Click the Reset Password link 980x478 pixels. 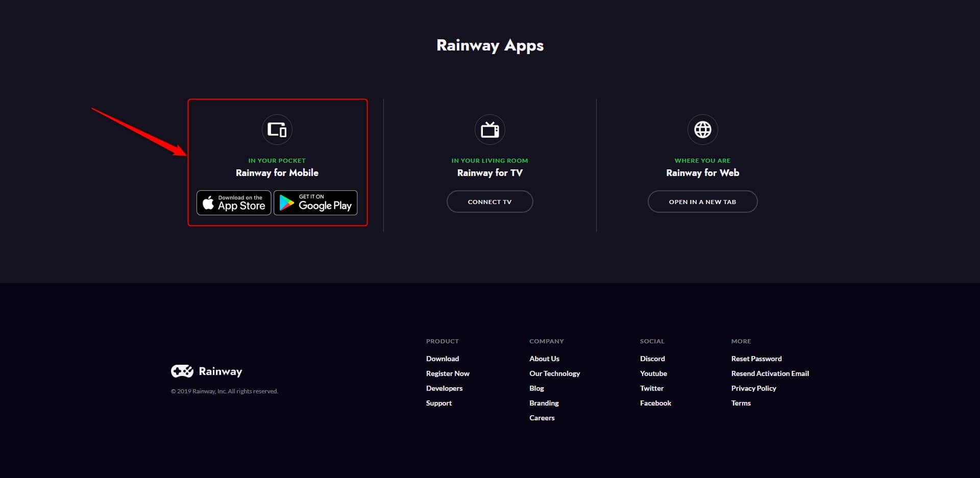756,359
